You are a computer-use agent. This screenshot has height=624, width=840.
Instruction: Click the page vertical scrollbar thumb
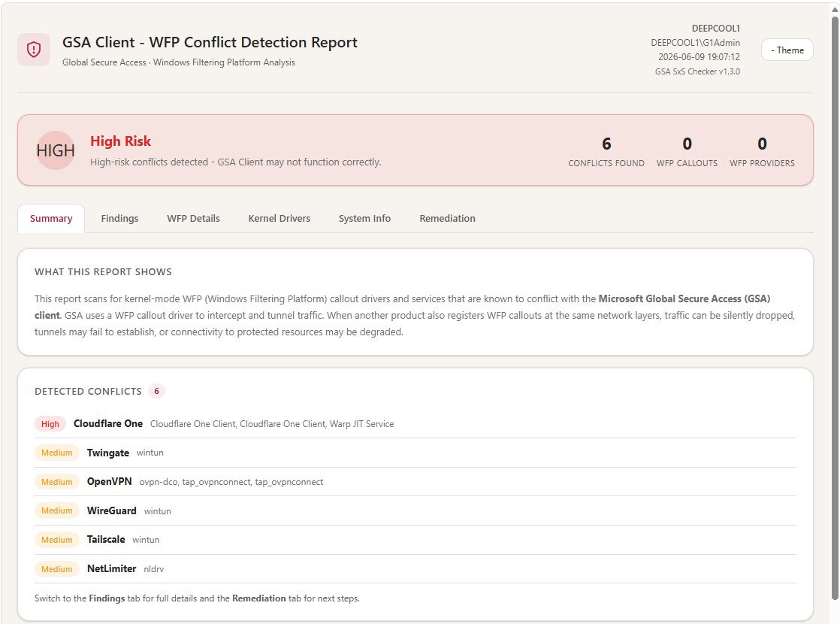(835, 308)
